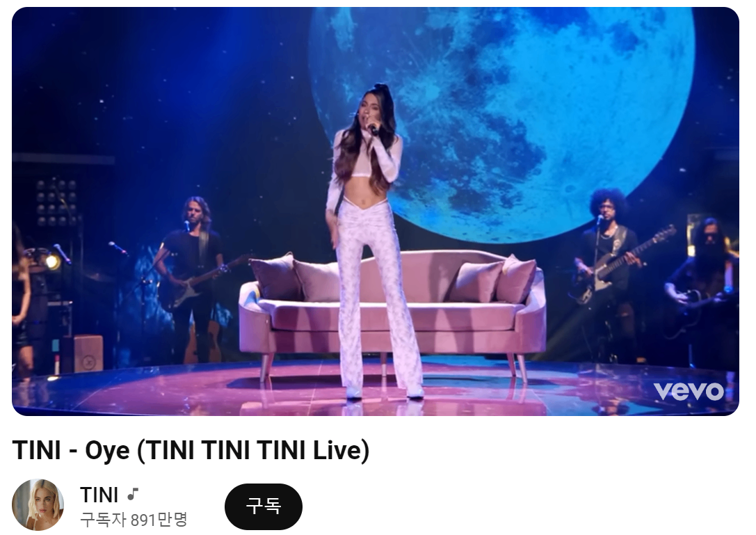
Task: Click the video title TINI - Oye
Action: click(x=191, y=450)
